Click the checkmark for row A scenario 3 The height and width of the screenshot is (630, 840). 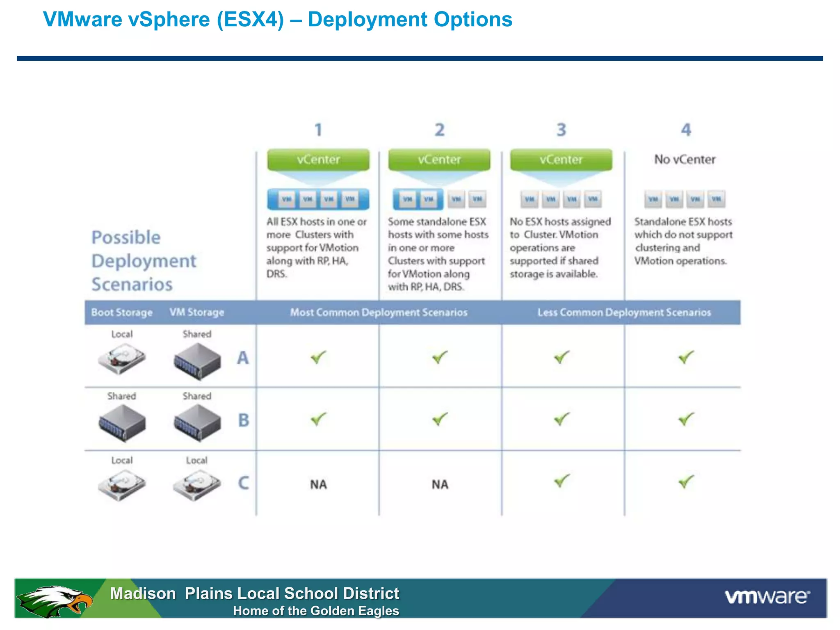point(562,357)
